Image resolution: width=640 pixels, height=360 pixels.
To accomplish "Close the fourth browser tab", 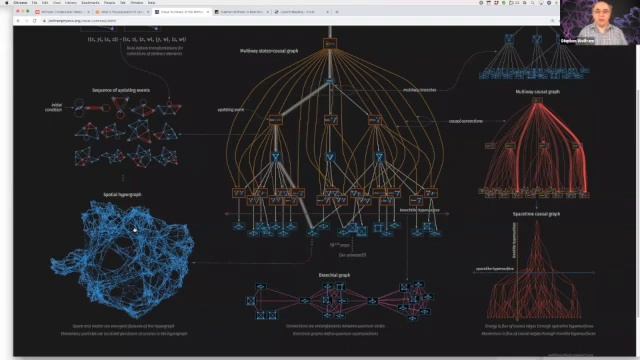I will 268,12.
